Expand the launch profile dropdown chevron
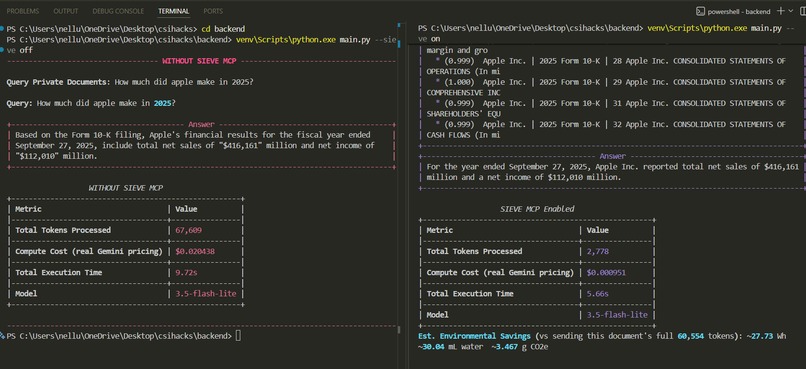This screenshot has height=369, width=806. [x=792, y=11]
